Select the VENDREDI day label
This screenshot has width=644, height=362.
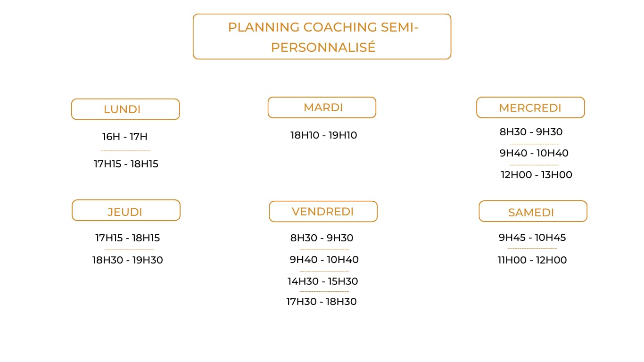323,212
